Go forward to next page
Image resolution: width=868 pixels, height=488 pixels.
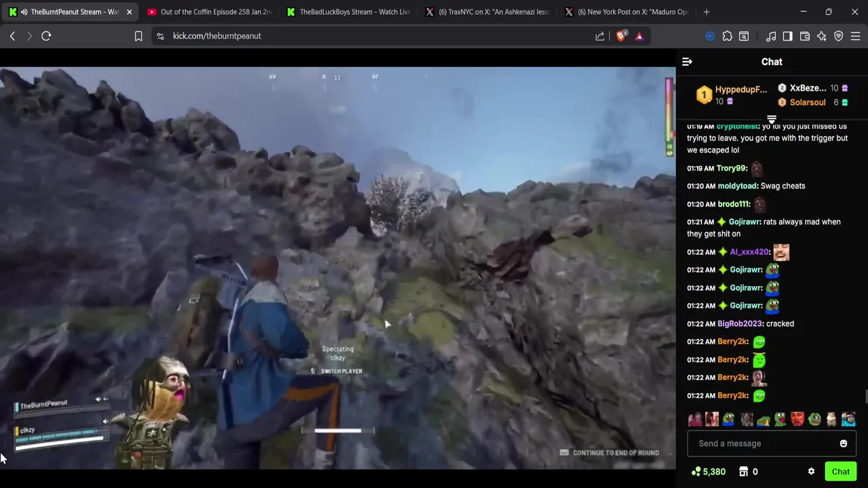pos(29,36)
